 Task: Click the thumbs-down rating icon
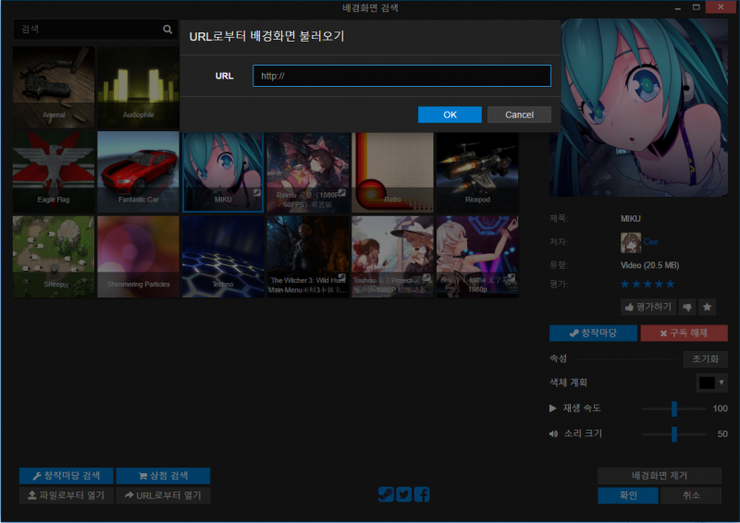coord(687,307)
